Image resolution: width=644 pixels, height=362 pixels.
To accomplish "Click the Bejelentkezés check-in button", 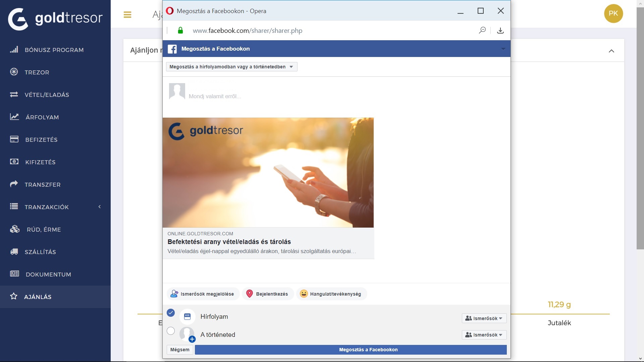I will 268,294.
